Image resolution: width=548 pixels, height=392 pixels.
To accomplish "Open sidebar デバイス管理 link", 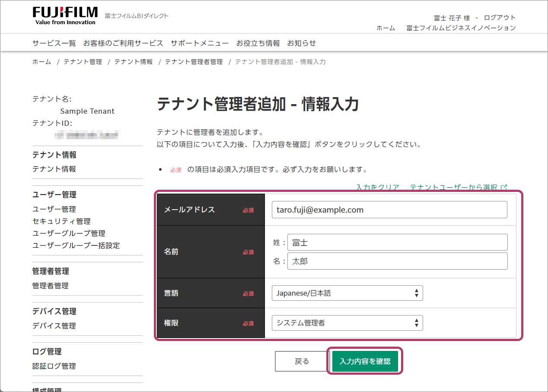I will (54, 326).
